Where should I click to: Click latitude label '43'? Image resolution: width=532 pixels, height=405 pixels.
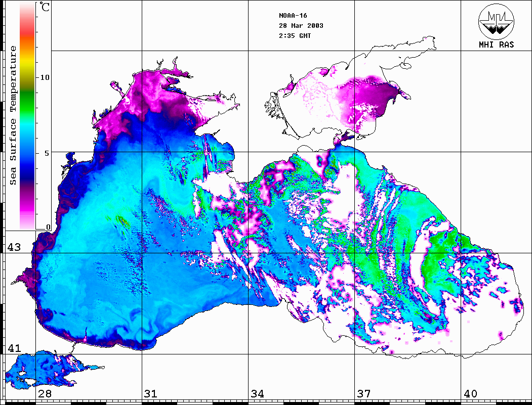[x=14, y=247]
